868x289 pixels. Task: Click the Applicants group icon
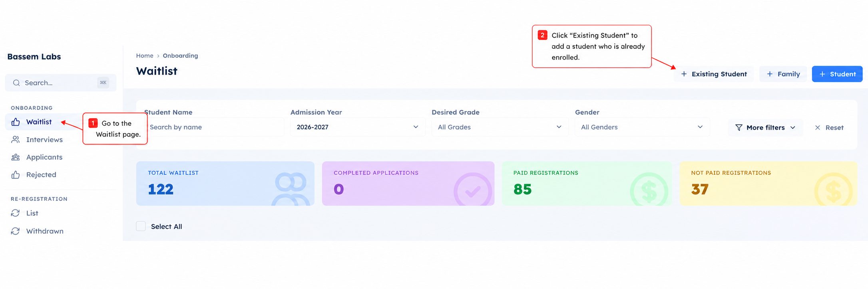(x=16, y=157)
